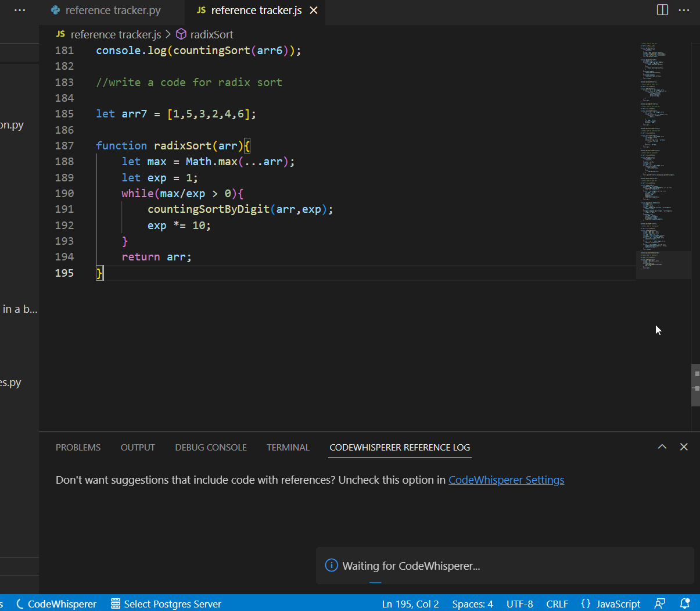
Task: Change CRLF end of line sequence
Action: tap(557, 603)
